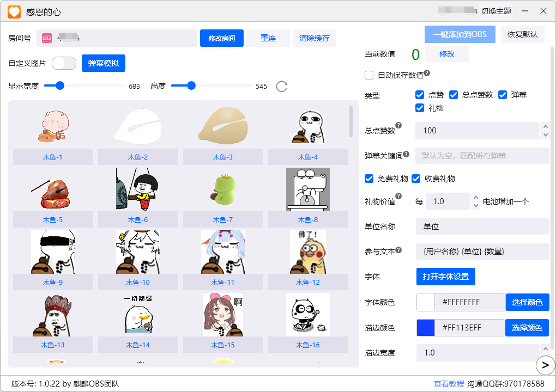Choose the 木鱼-15 anime girl image
This screenshot has width=556, height=392.
(223, 315)
